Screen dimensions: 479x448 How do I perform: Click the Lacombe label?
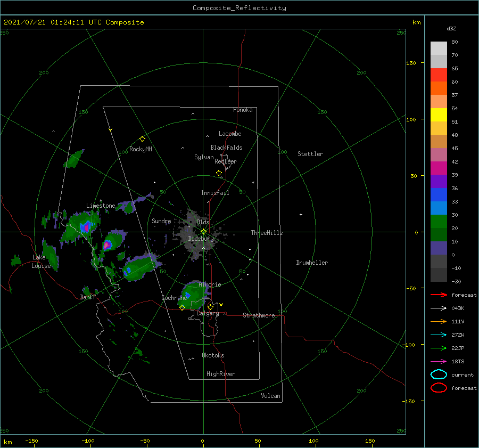point(230,134)
